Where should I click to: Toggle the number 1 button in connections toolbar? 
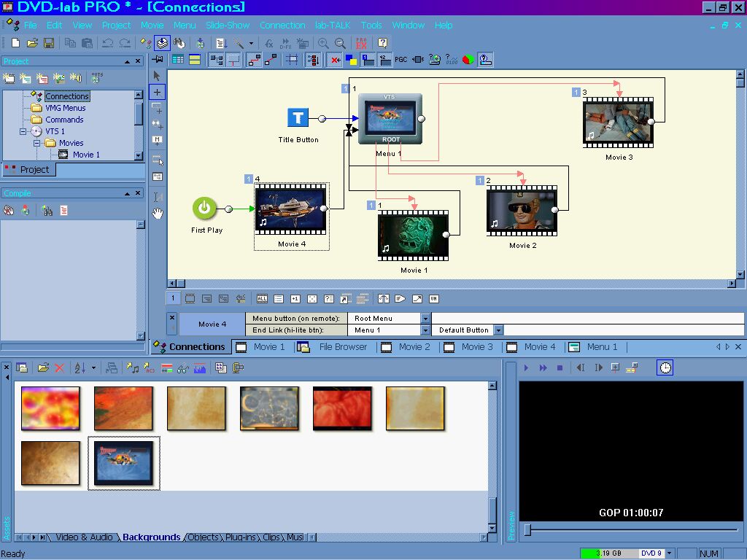click(x=173, y=298)
